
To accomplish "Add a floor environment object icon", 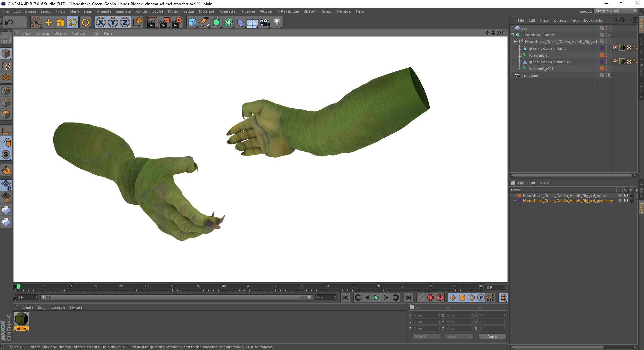I will pos(253,23).
